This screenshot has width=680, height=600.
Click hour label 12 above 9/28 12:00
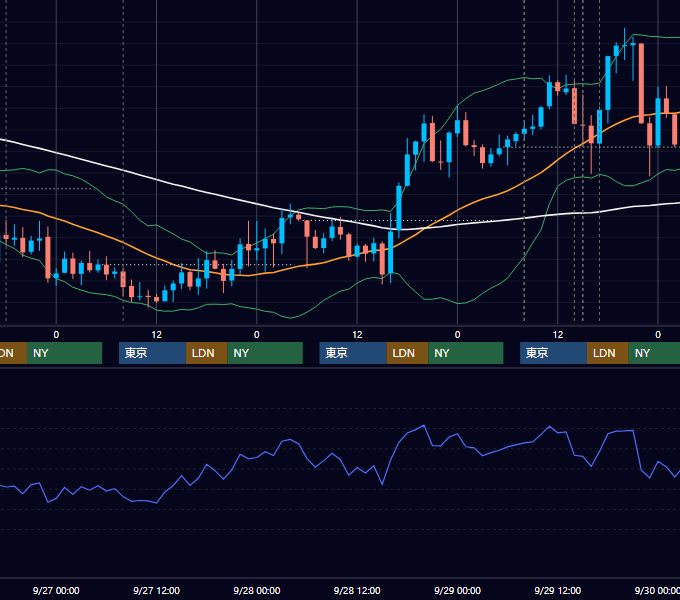(x=357, y=335)
